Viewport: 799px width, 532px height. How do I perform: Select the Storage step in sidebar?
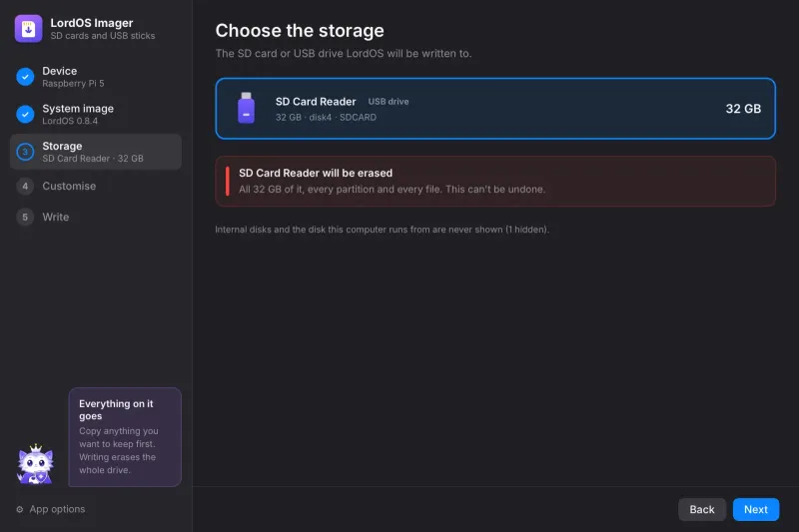[96, 152]
